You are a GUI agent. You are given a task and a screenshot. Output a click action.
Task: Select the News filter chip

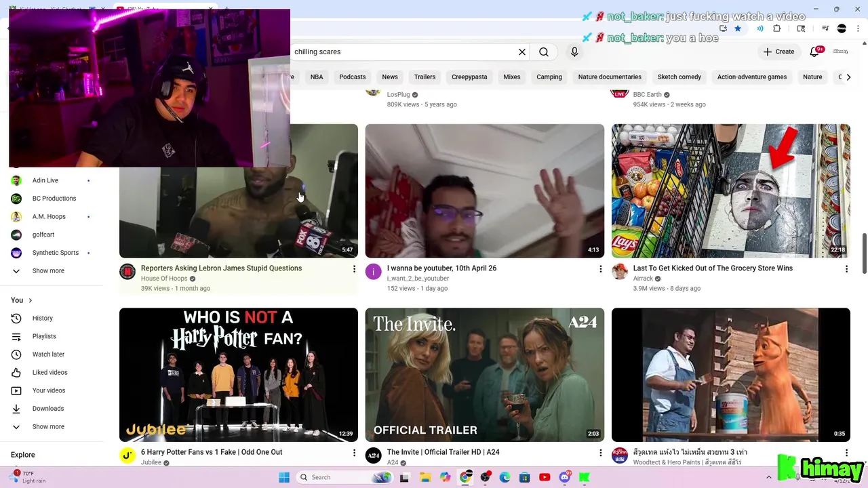(x=390, y=77)
